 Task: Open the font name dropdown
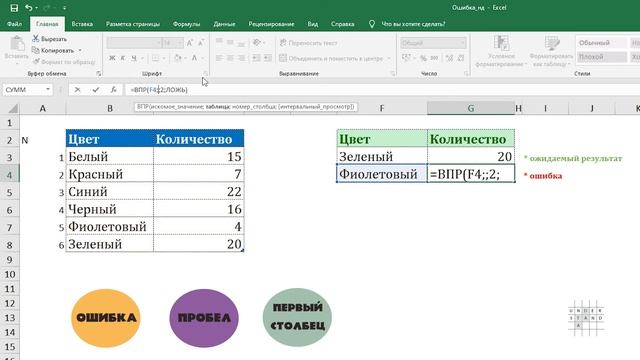point(158,43)
